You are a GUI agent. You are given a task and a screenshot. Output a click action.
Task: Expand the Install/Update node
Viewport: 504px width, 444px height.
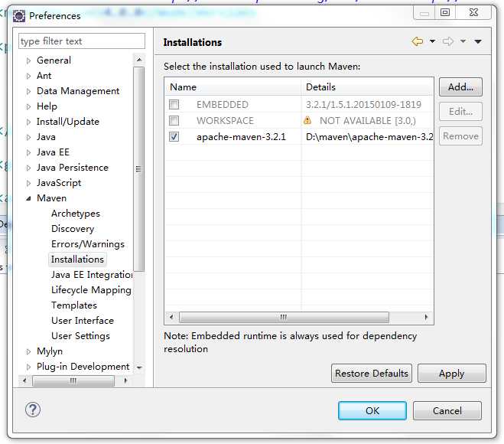pos(28,122)
